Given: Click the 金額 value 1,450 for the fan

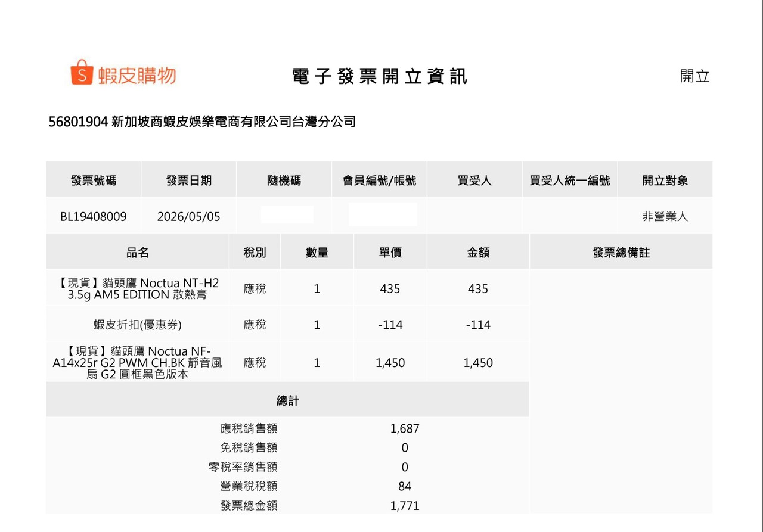Looking at the screenshot, I should tap(478, 363).
